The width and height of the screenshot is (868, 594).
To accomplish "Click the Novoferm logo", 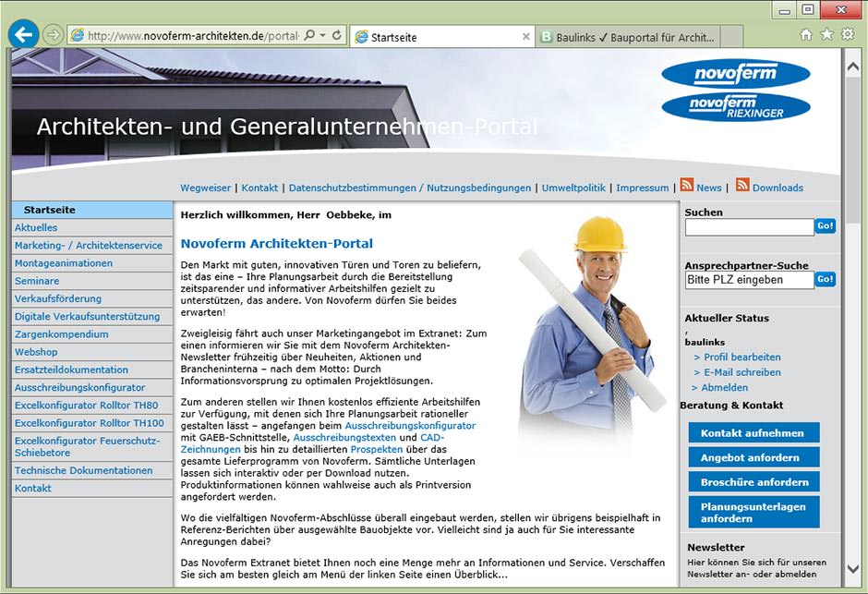I will tap(736, 74).
